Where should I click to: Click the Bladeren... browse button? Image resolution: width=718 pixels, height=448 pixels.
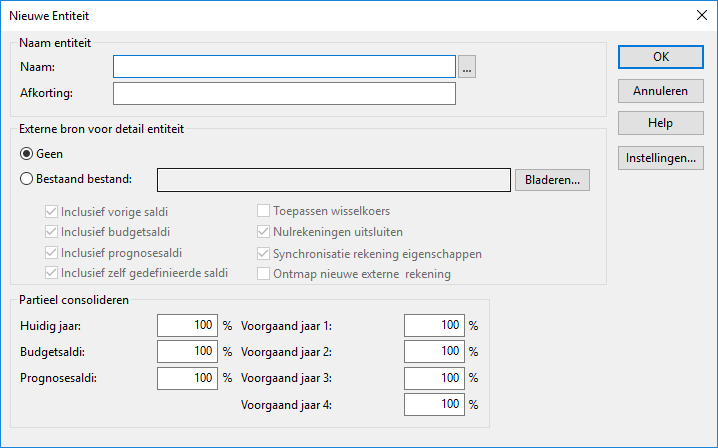click(x=552, y=180)
